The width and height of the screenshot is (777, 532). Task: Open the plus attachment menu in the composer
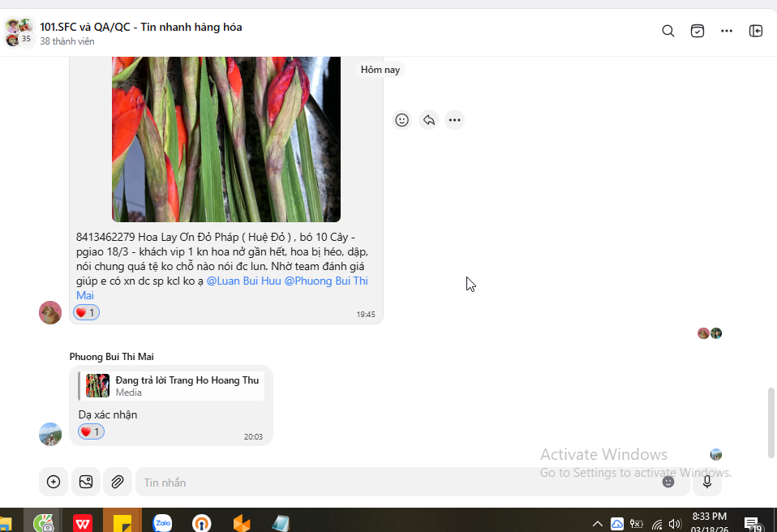[54, 482]
